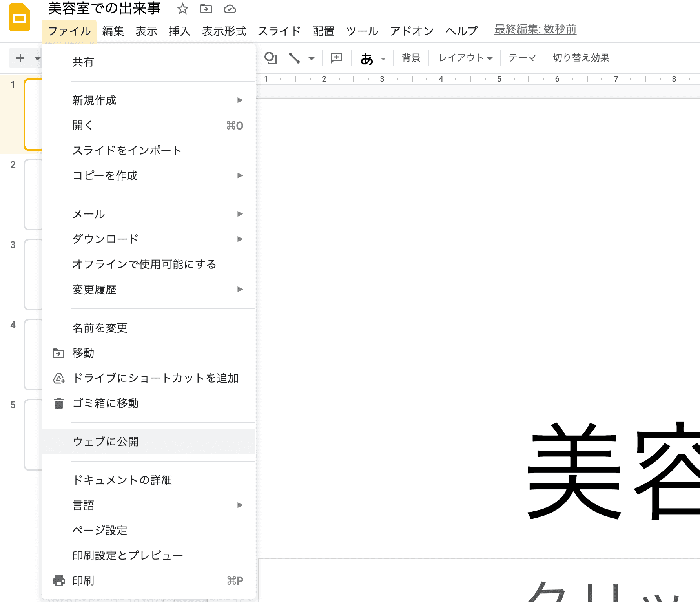This screenshot has height=602, width=700.
Task: Open the 挿入 menu
Action: pyautogui.click(x=179, y=31)
